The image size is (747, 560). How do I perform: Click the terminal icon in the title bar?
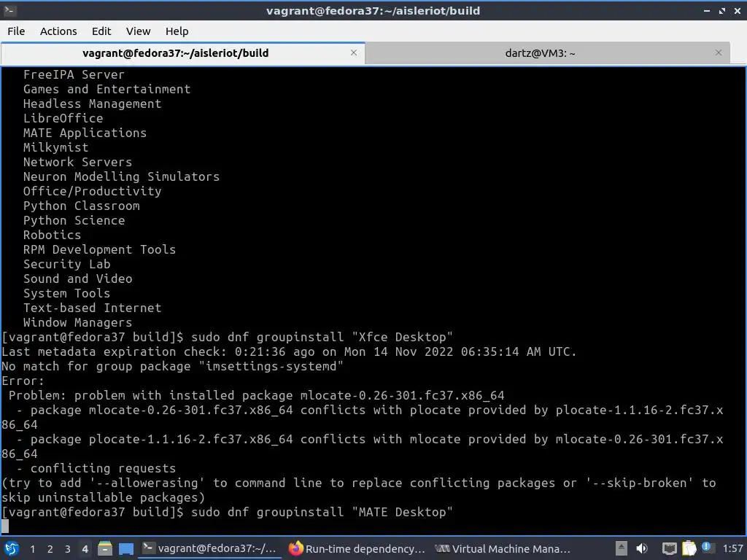[10, 10]
